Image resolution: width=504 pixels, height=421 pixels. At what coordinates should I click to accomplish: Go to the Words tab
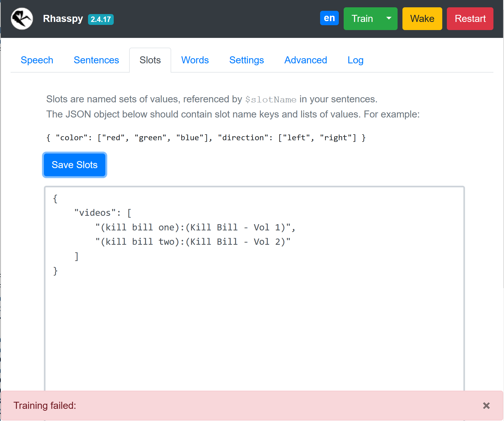195,60
